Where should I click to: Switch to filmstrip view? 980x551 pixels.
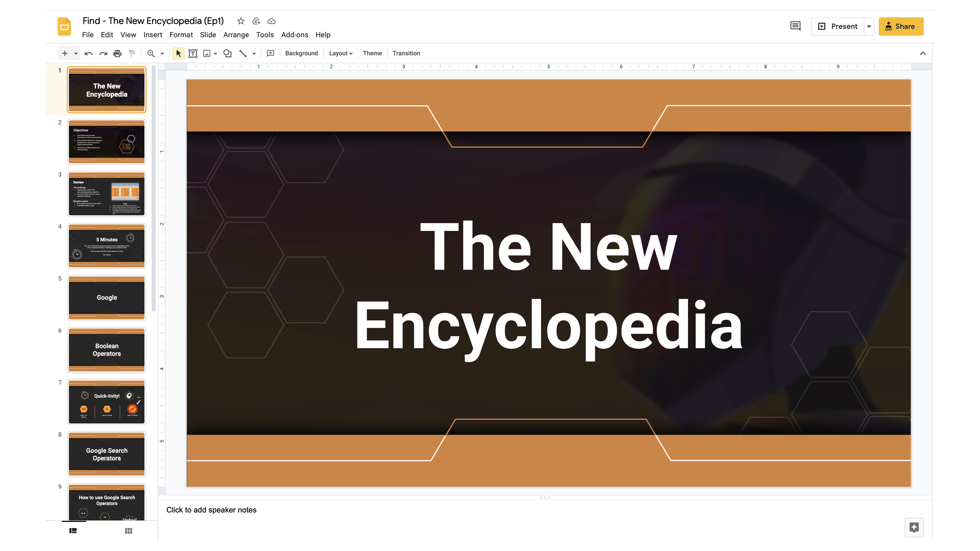tap(73, 531)
